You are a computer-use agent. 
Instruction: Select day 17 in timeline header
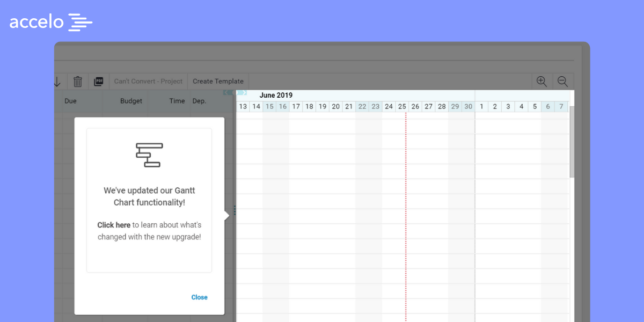coord(296,106)
